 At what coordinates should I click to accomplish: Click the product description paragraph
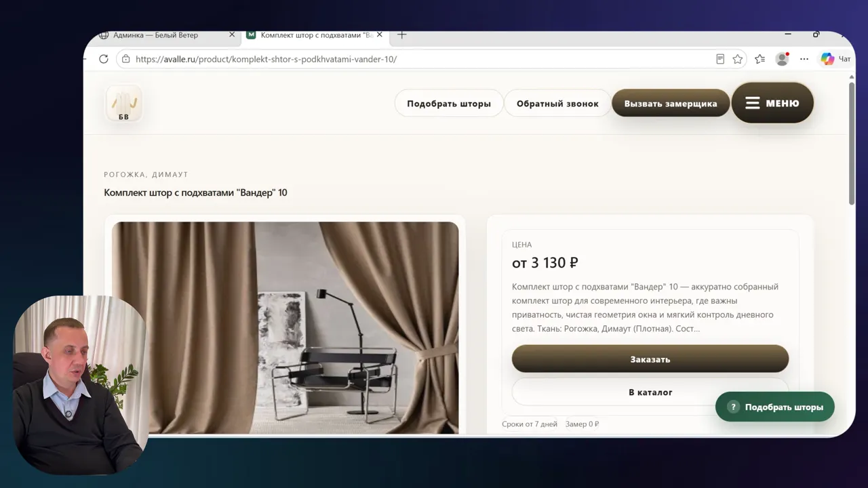(646, 308)
